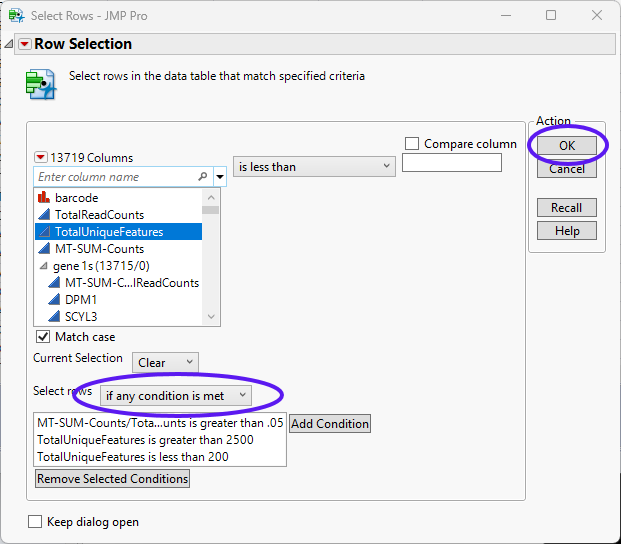Select the barcode nominal column
The image size is (621, 544).
(x=76, y=198)
